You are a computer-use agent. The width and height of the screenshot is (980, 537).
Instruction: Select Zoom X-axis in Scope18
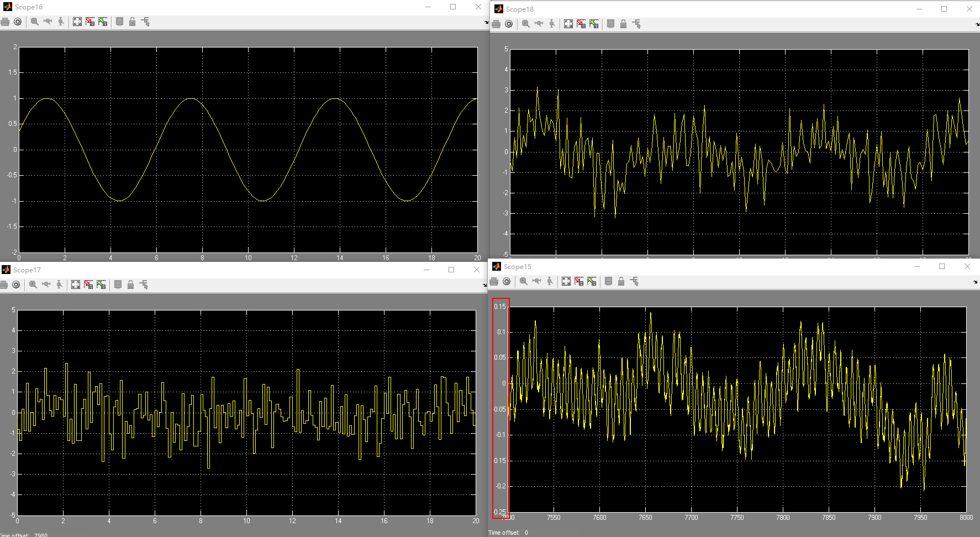539,24
